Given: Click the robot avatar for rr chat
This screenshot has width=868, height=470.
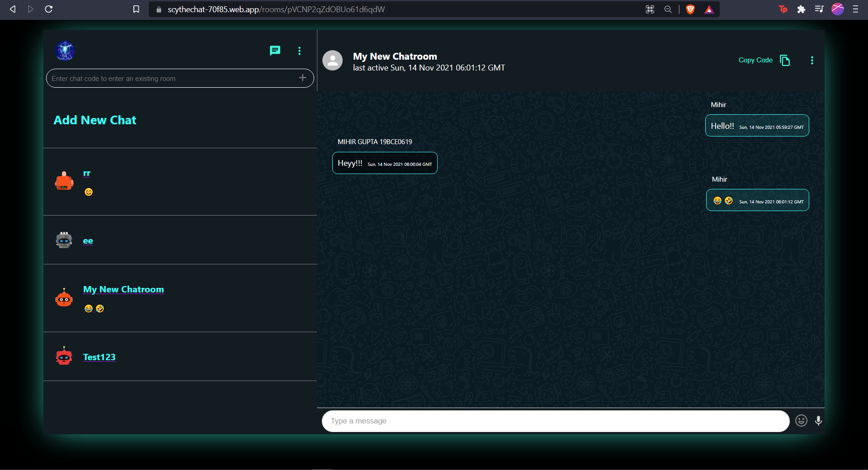Looking at the screenshot, I should pos(64,181).
